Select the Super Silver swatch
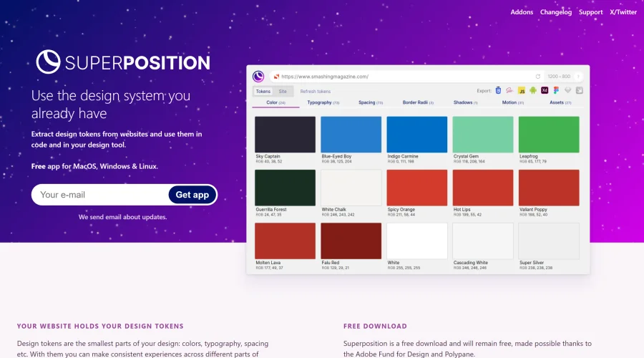 click(549, 241)
